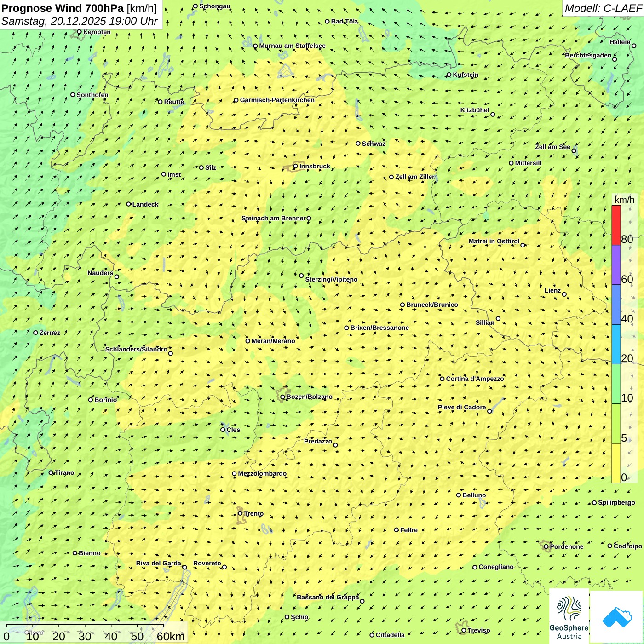Image resolution: width=644 pixels, height=644 pixels.
Task: Click the yellow 0 km/h legend color
Action: [616, 463]
